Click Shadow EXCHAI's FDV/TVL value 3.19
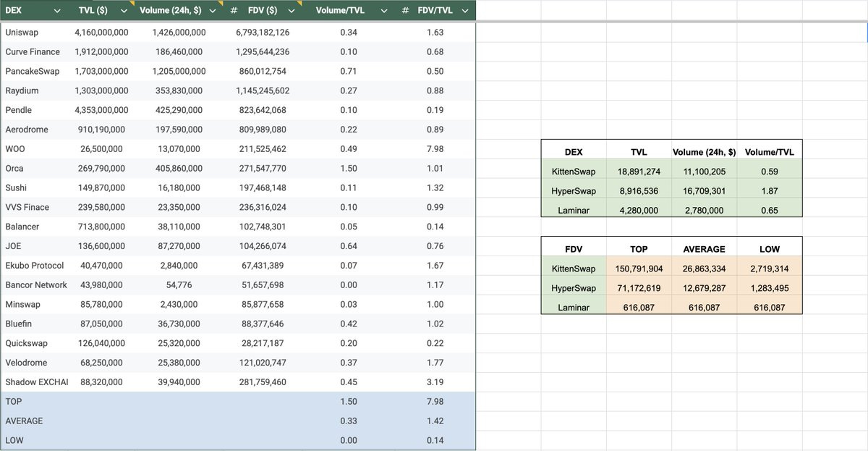 click(x=435, y=382)
